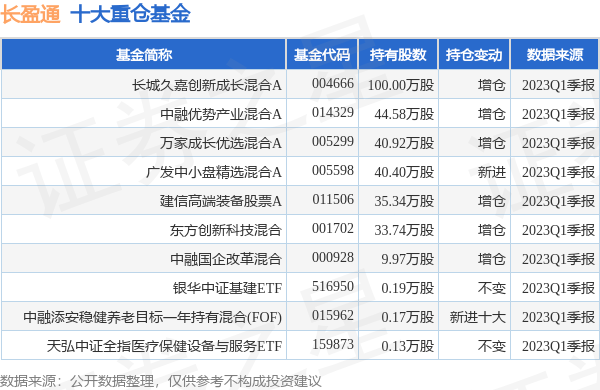This screenshot has width=600, height=390.
Task: Click the orange 长盈通 title text
Action: tap(31, 15)
